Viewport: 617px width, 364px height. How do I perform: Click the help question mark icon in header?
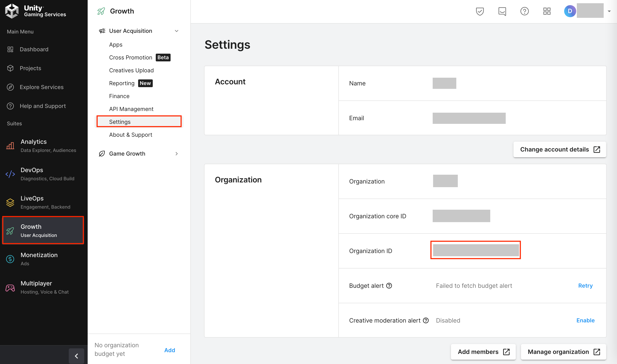point(524,11)
